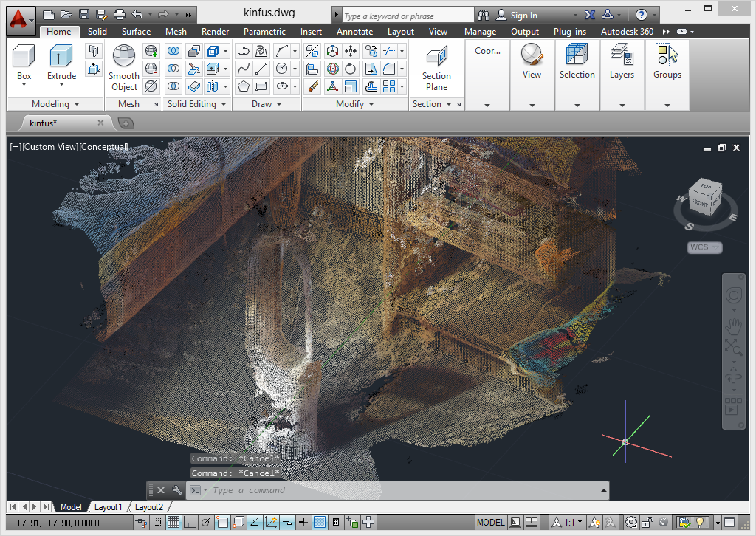756x536 pixels.
Task: Click the Groups panel icon
Action: (x=667, y=56)
